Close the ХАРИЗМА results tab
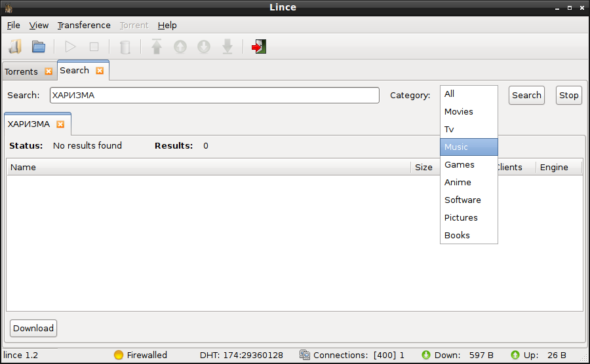The image size is (590, 364). click(x=60, y=124)
